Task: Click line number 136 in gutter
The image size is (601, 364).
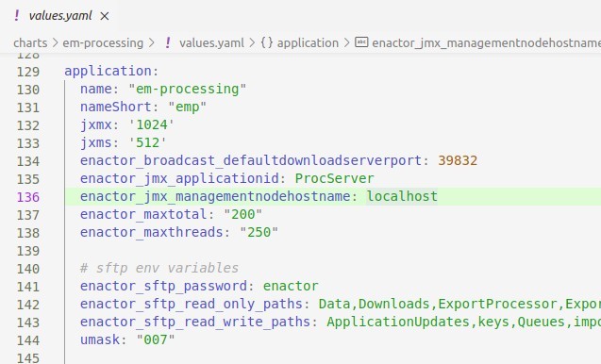Action: (28, 197)
